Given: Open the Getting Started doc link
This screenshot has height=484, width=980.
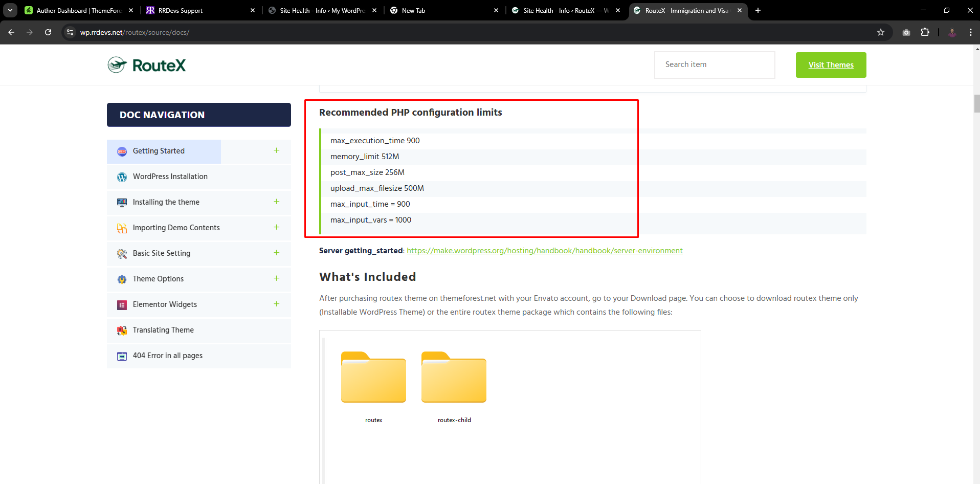Looking at the screenshot, I should [x=159, y=151].
